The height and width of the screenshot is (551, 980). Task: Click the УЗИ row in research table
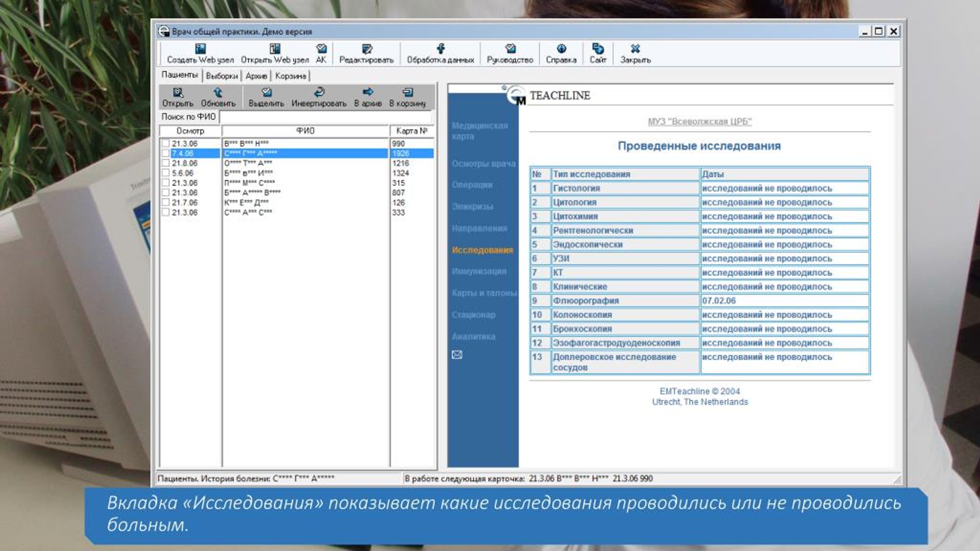(700, 259)
